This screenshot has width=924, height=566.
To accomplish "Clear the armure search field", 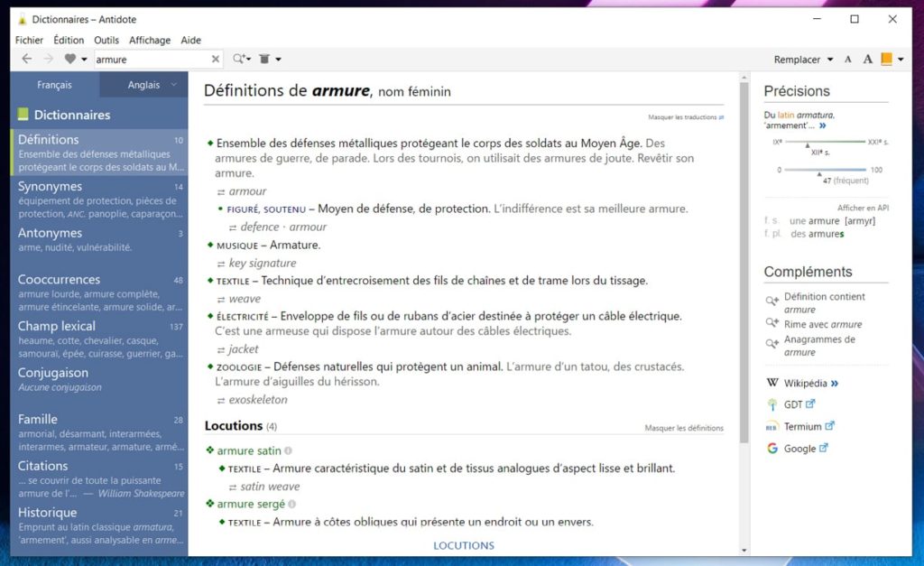I will tap(216, 59).
